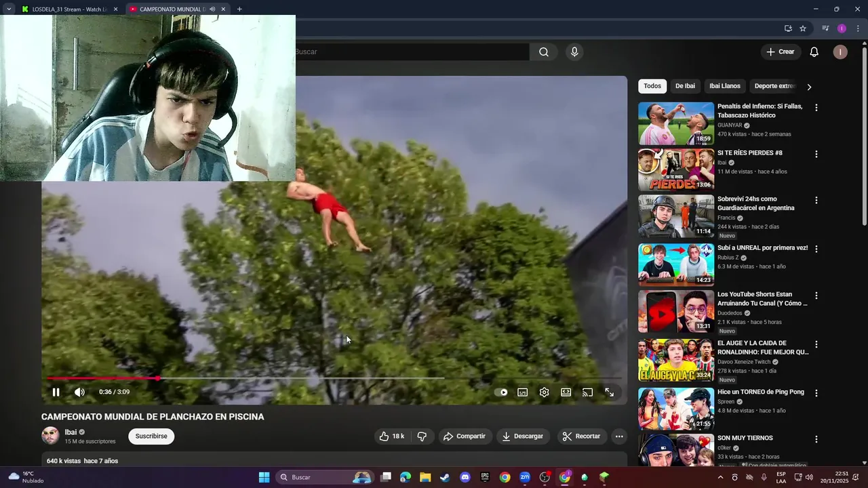Close the CAMPEONATO MUNDIAL tab

click(x=223, y=9)
